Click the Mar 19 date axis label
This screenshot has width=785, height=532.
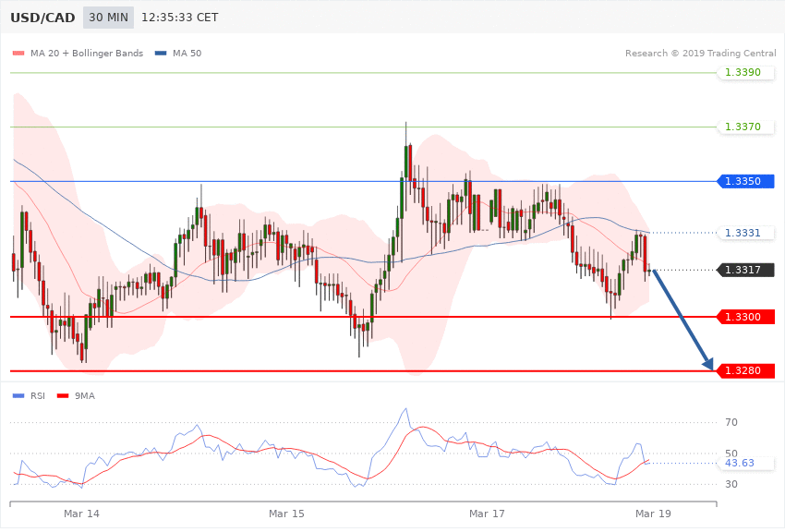coord(653,514)
